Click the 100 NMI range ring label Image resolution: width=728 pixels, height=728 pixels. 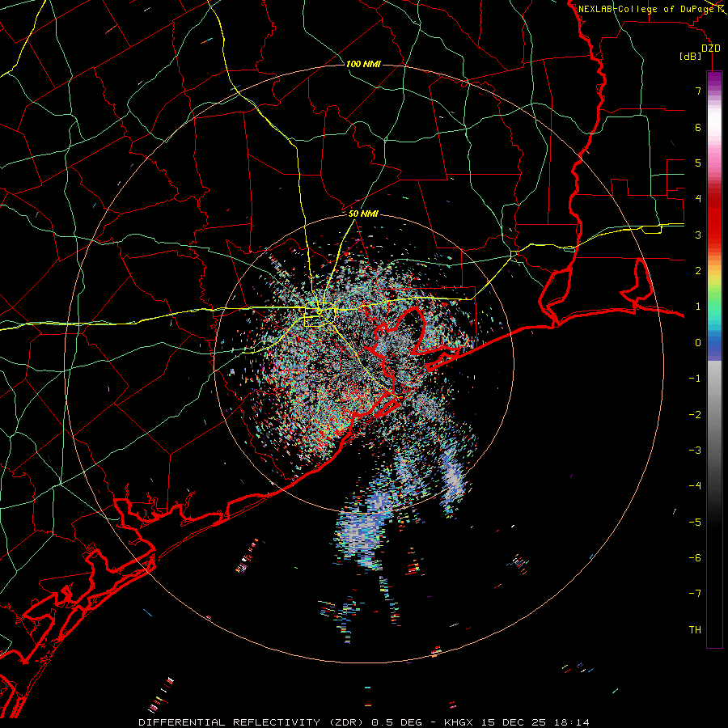click(363, 64)
